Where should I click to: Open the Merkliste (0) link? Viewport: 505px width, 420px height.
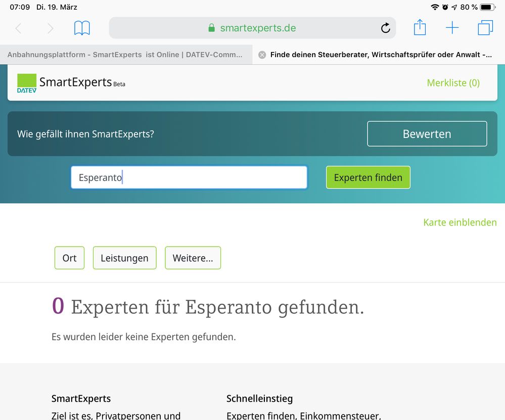(453, 83)
